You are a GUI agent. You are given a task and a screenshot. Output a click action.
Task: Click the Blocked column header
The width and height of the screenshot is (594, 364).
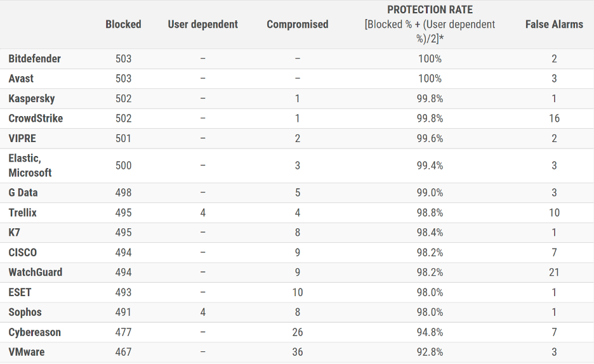[x=123, y=24]
